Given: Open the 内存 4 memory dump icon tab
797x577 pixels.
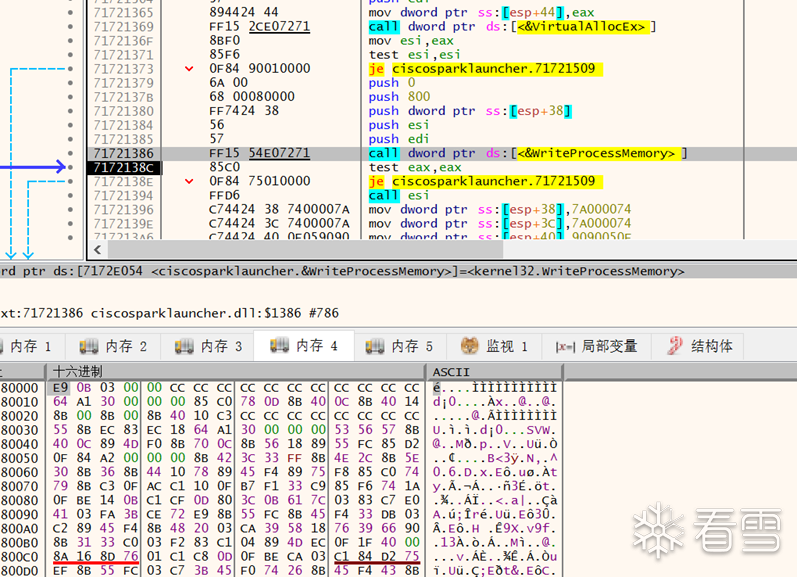Looking at the screenshot, I should 280,346.
